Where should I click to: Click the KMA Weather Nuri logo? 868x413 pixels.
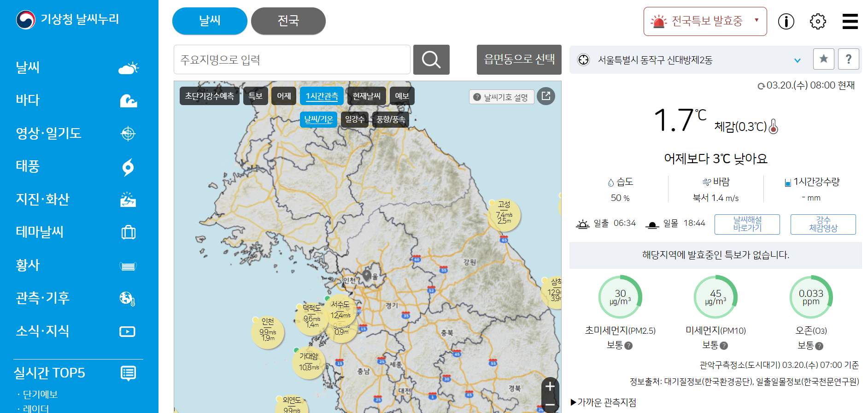tap(68, 19)
